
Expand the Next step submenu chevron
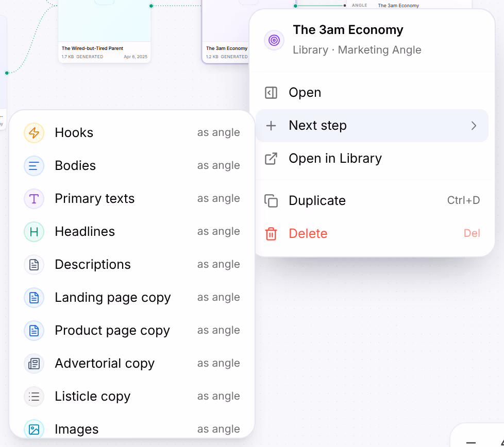474,126
